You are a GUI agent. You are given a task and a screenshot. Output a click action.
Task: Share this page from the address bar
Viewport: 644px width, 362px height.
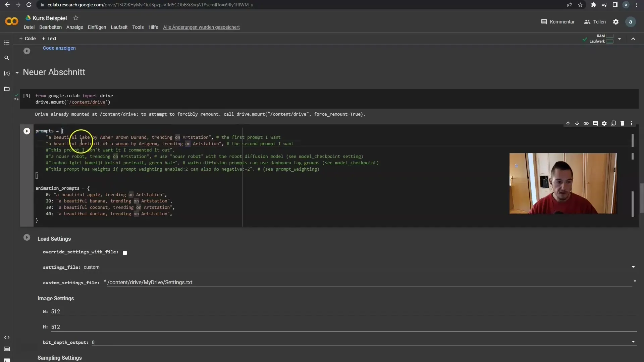coord(569,5)
